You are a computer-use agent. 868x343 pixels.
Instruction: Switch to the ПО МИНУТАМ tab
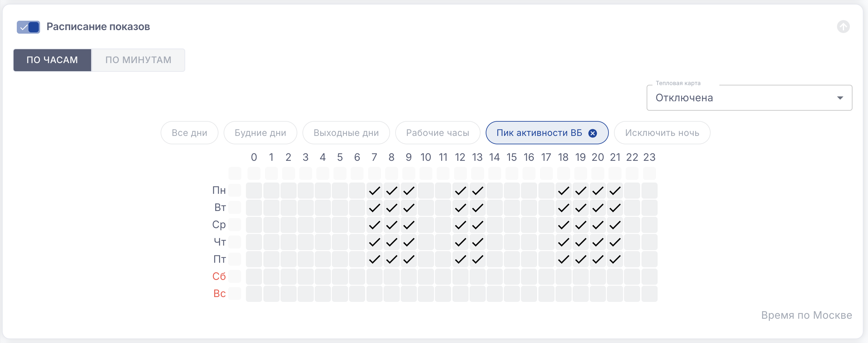click(138, 60)
